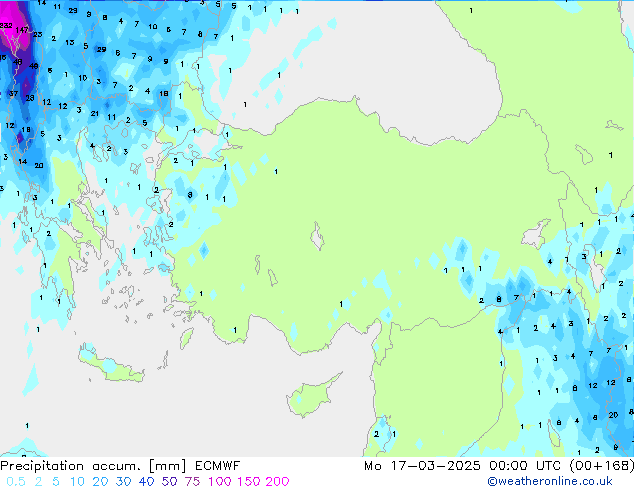Screen dimensions: 634x490
Task: Select the 10 mm legend value
Action: [77, 482]
